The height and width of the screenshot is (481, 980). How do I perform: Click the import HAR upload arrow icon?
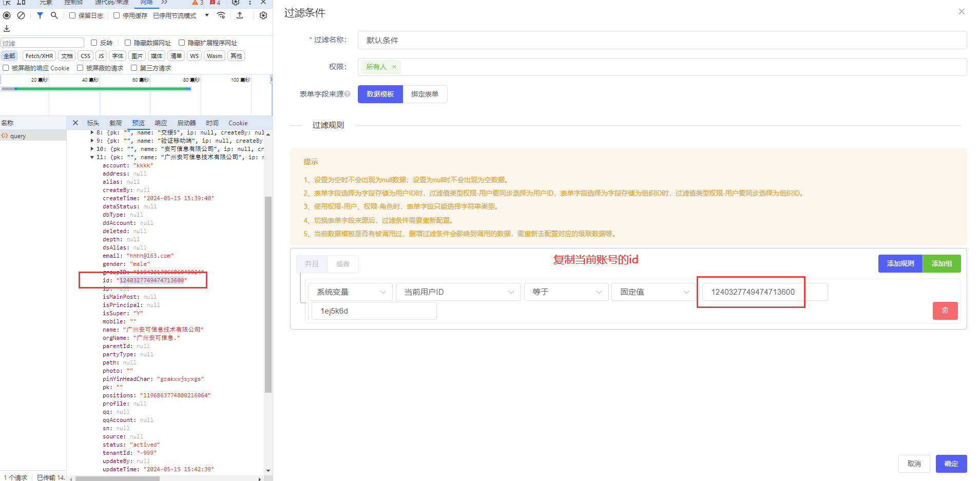[240, 15]
